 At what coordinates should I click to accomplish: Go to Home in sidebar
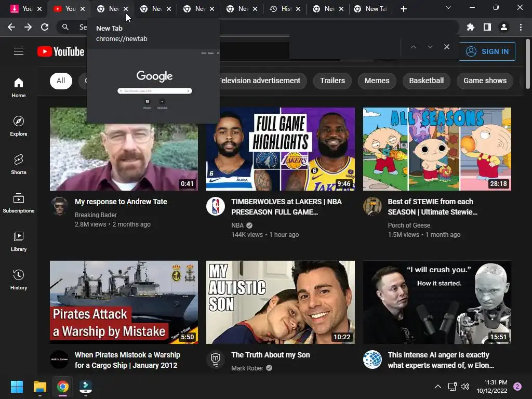pos(19,87)
